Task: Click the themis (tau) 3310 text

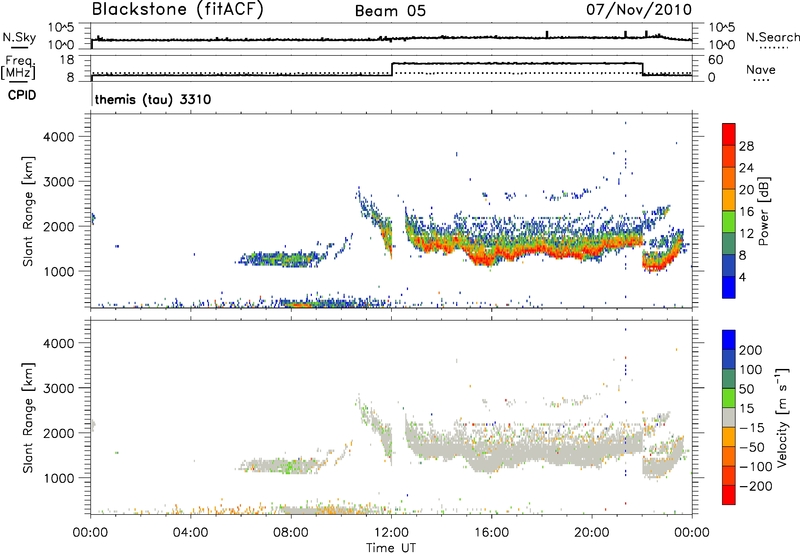Action: tap(153, 99)
